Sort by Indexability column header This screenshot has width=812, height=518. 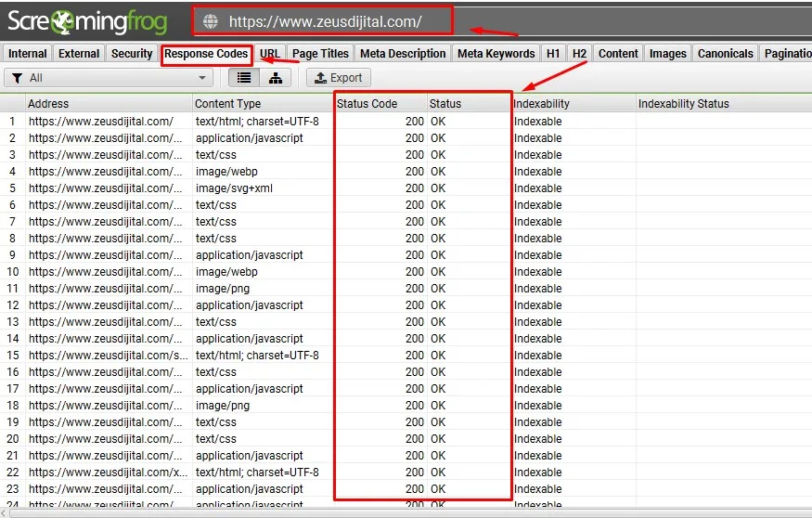click(x=574, y=104)
